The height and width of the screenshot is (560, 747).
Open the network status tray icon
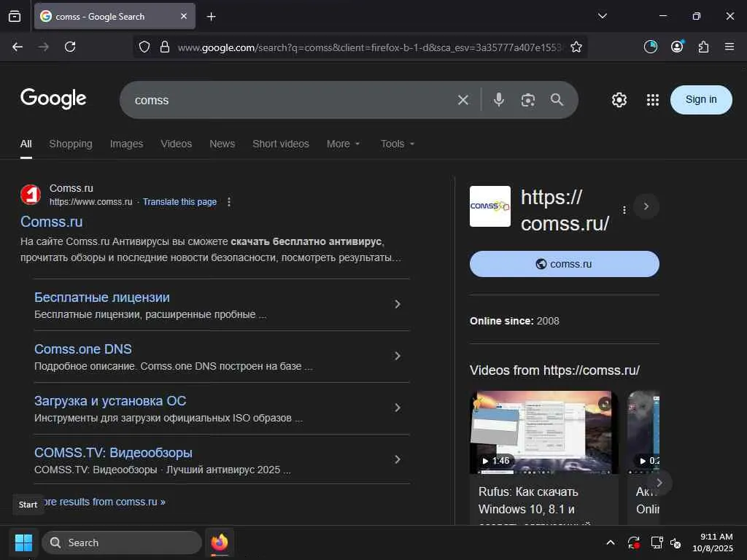coord(657,542)
